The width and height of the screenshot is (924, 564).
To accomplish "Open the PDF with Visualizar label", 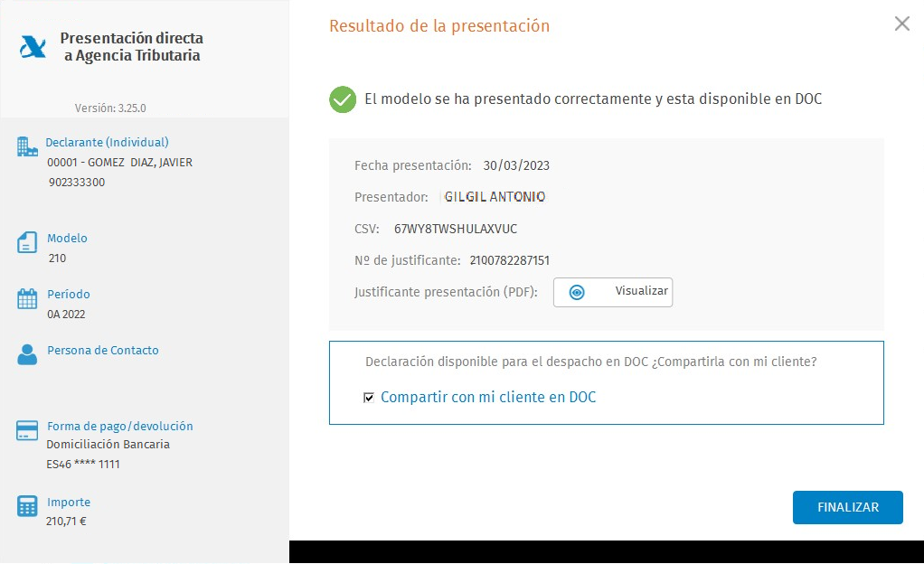I will point(641,290).
